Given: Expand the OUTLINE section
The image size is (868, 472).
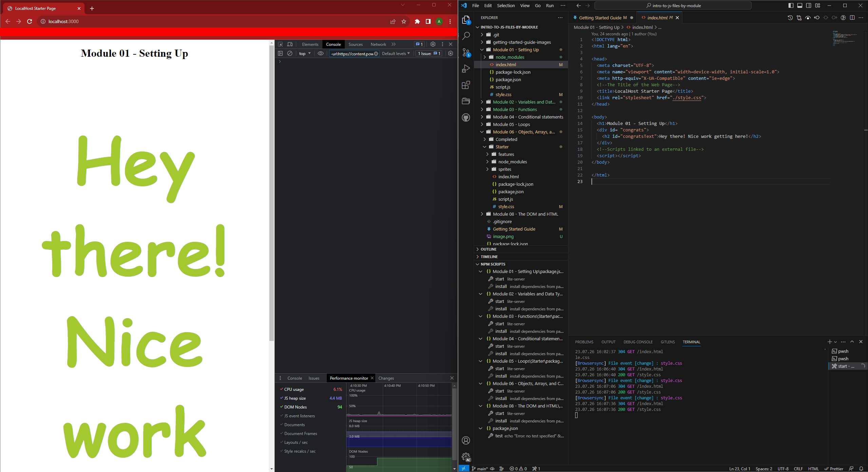Looking at the screenshot, I should (489, 249).
